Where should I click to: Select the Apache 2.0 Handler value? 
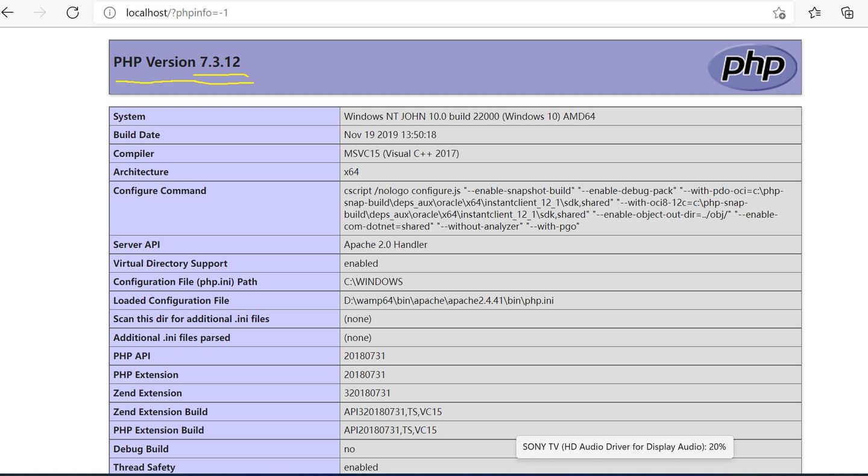click(x=384, y=244)
